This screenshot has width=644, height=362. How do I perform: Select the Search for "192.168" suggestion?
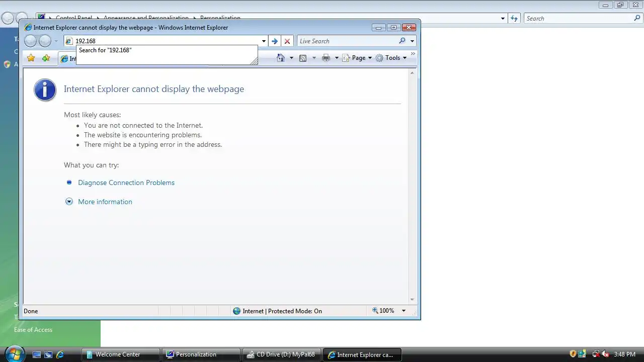[167, 50]
